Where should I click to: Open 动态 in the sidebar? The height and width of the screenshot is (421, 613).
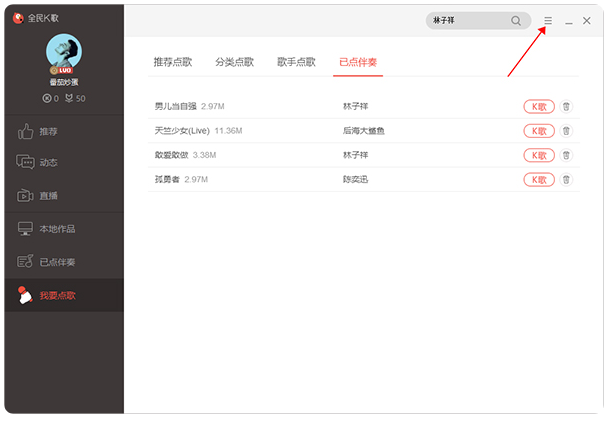[64, 162]
